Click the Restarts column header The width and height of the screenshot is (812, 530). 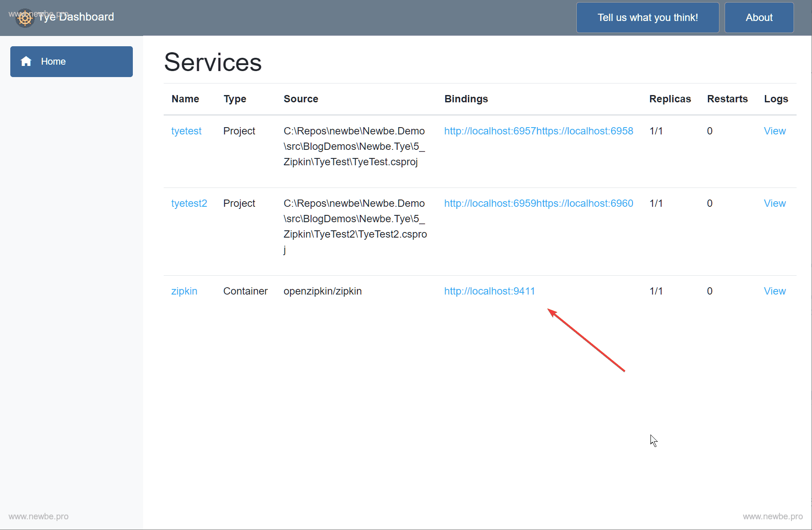click(x=727, y=99)
